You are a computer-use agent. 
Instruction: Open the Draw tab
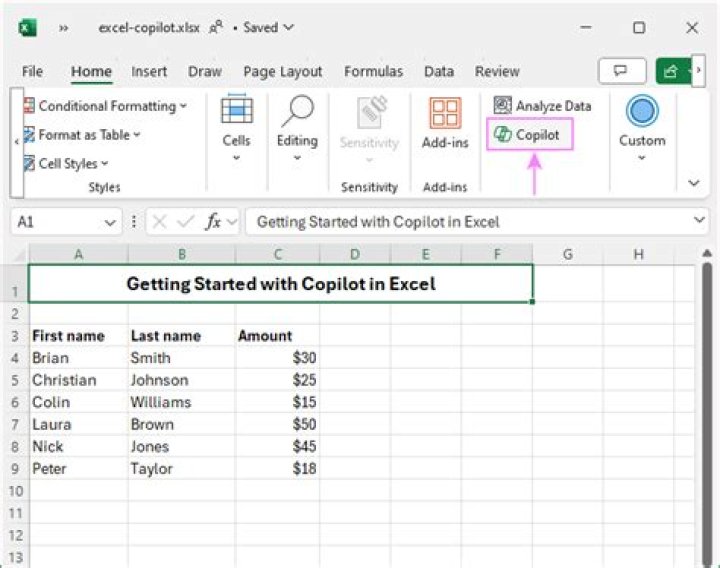click(x=205, y=72)
